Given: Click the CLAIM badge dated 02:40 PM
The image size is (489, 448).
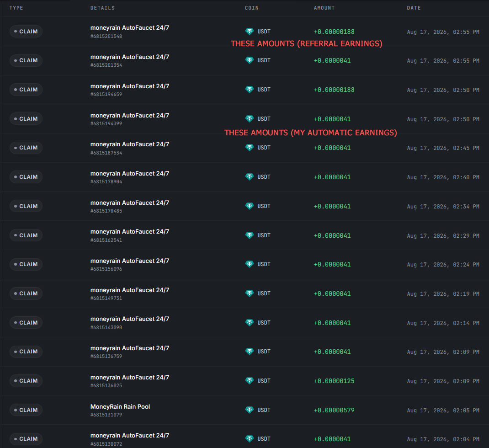Looking at the screenshot, I should pos(26,177).
